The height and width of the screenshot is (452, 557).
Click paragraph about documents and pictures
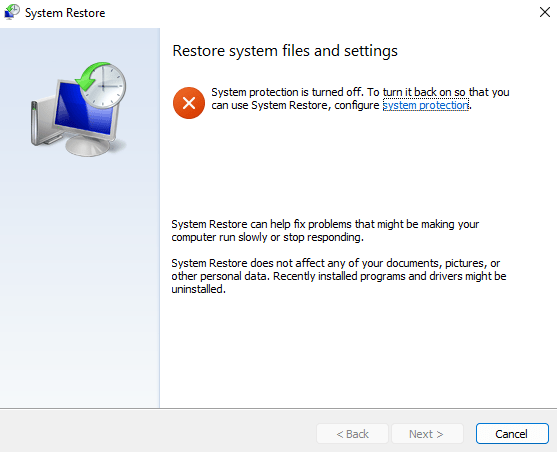click(x=339, y=276)
